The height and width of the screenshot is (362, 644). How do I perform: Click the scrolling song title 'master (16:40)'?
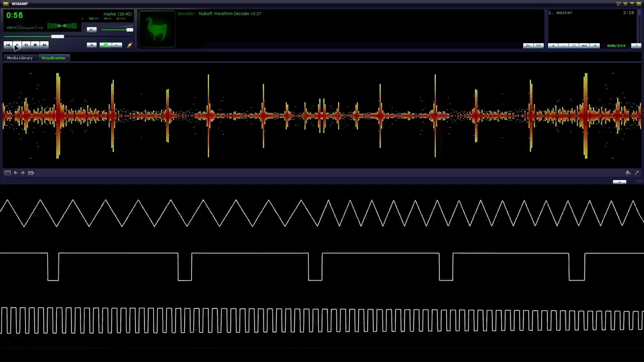(117, 14)
